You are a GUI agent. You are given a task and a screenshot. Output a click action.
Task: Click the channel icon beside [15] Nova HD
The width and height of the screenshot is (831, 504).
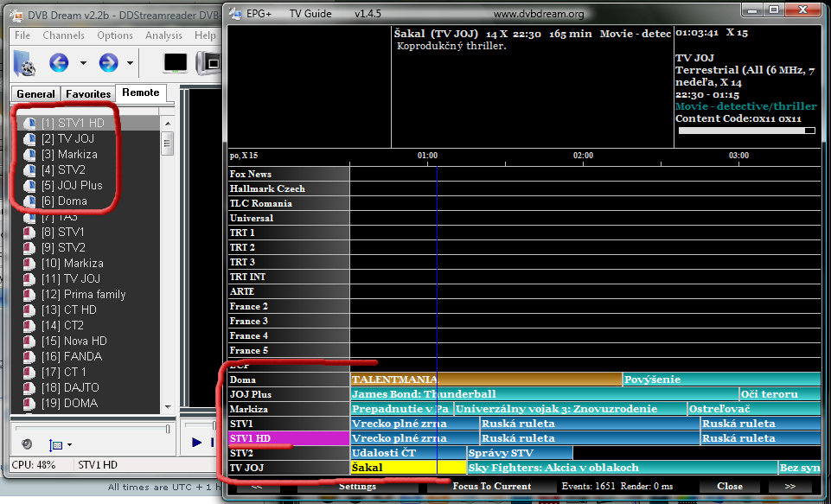(x=30, y=341)
